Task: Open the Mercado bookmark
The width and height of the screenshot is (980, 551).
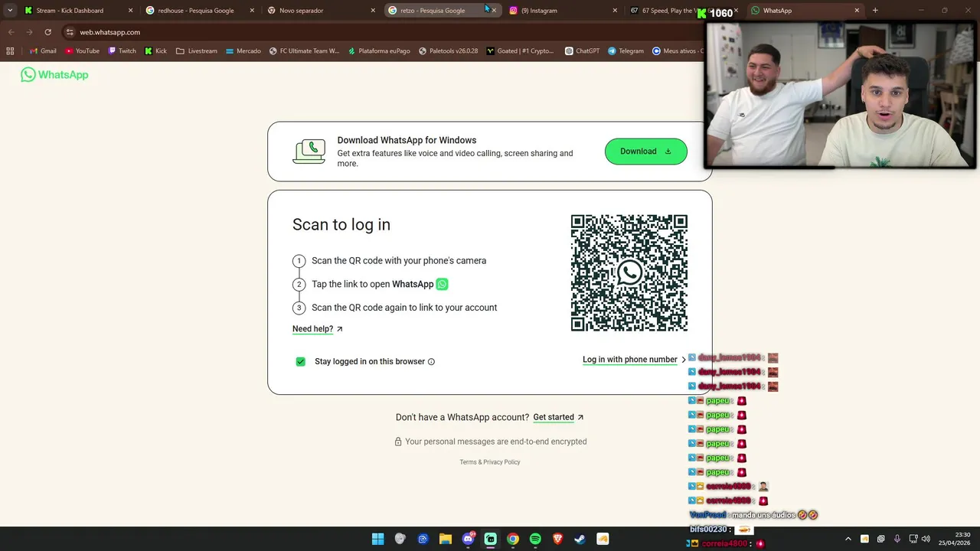Action: (x=243, y=51)
